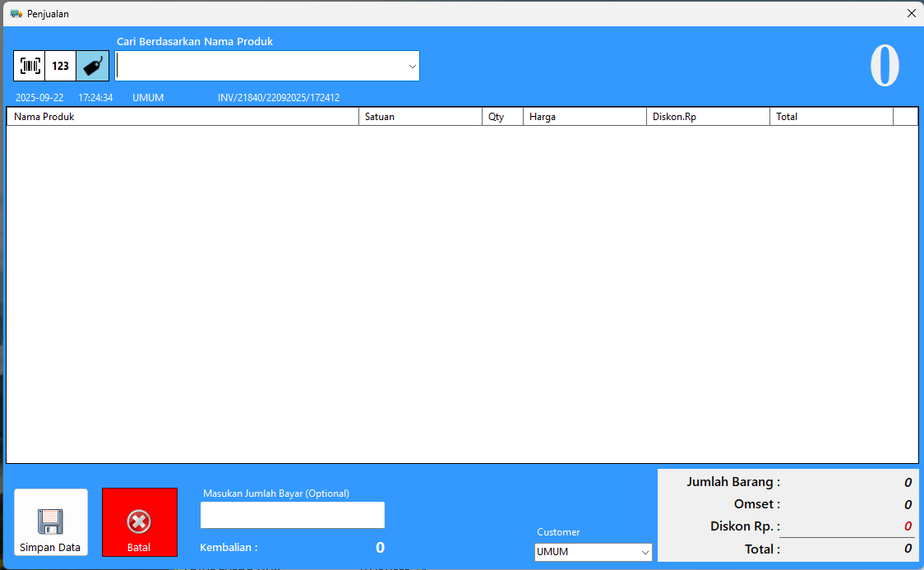924x570 pixels.
Task: Choose the Harga column header
Action: point(584,117)
